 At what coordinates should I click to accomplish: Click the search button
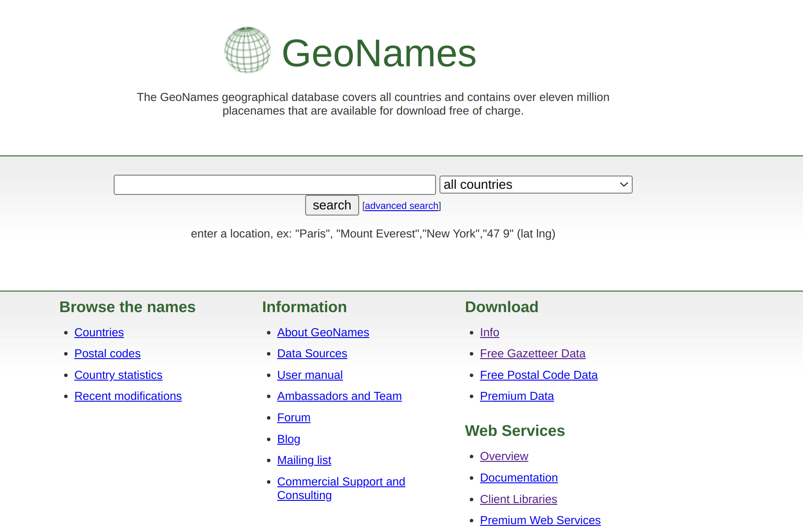(x=332, y=205)
